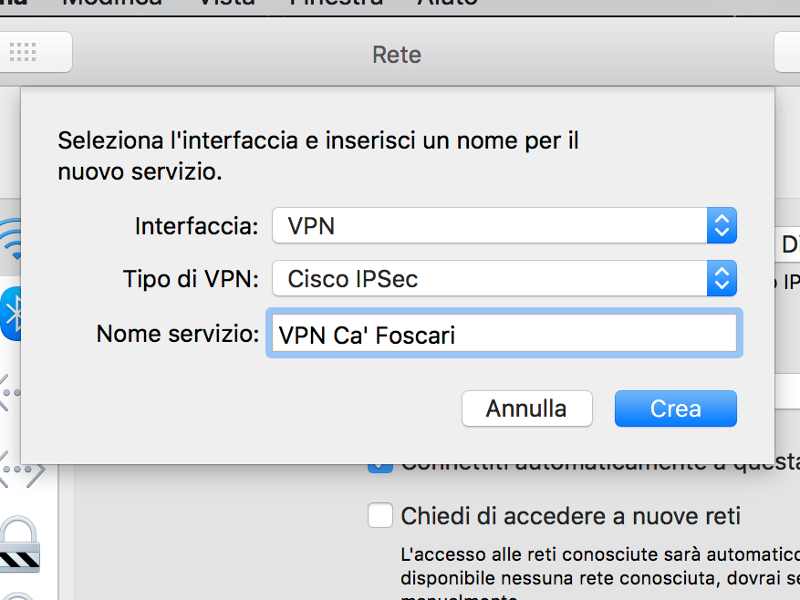Open the Finestra menu in menu bar

(x=336, y=3)
